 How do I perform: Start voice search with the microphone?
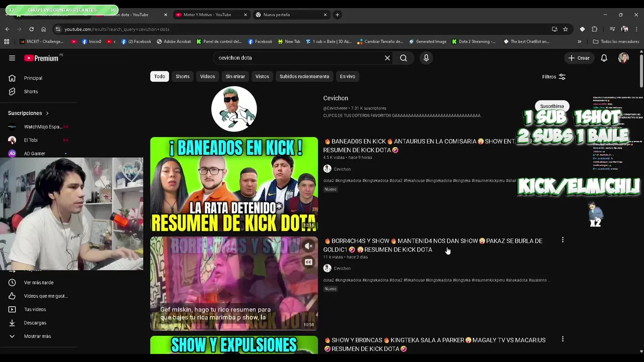pyautogui.click(x=426, y=58)
